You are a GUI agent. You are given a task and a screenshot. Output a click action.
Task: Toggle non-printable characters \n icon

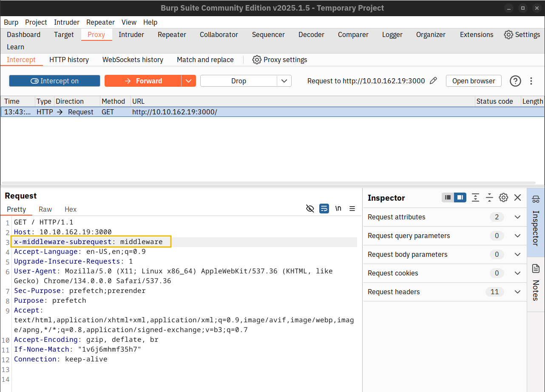[x=338, y=208]
